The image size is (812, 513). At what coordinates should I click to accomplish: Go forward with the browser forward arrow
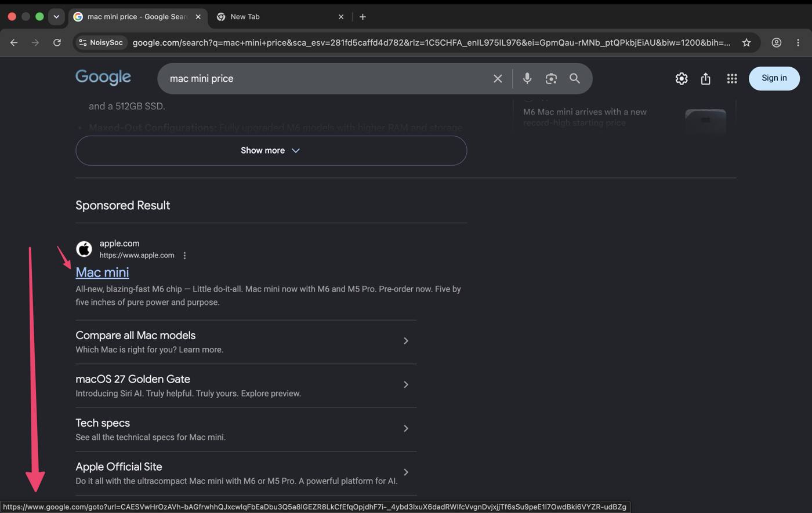[35, 42]
